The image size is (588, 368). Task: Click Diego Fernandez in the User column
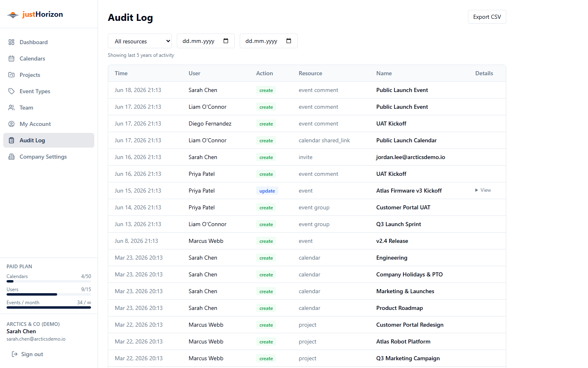210,123
